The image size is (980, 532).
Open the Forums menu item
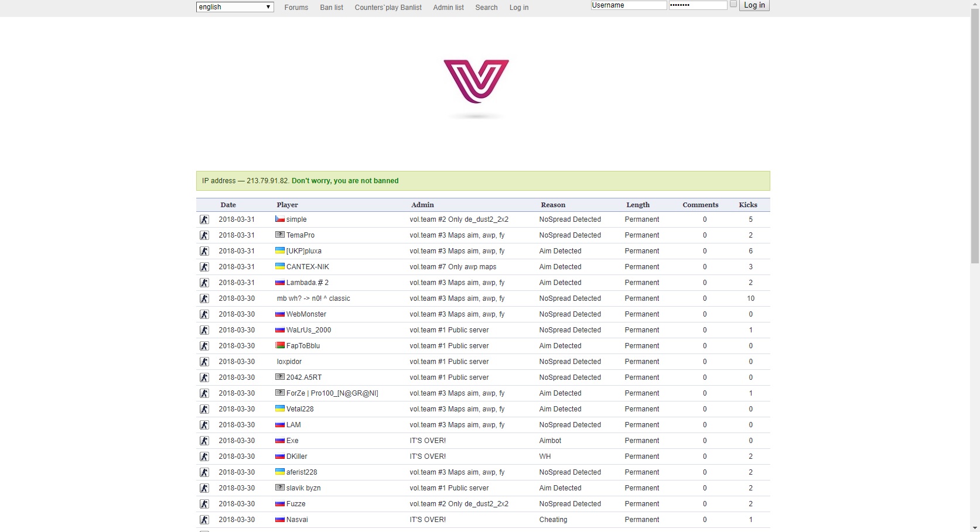(296, 8)
